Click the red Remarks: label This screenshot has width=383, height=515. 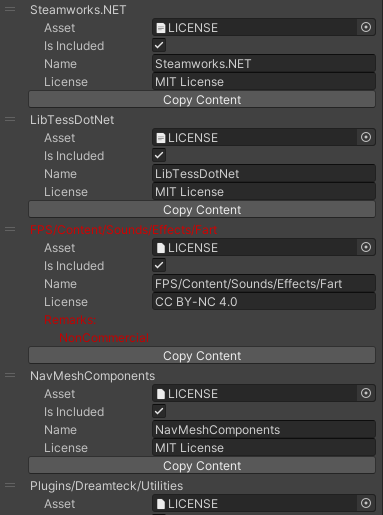[x=70, y=320]
